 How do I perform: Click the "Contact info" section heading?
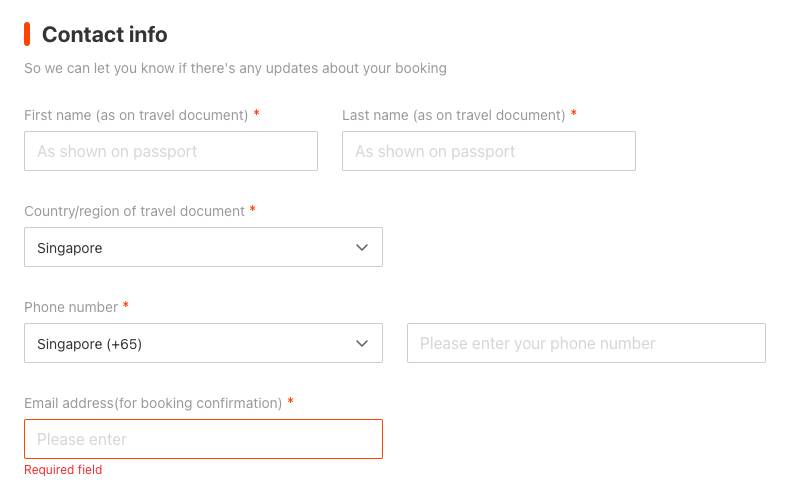[104, 35]
